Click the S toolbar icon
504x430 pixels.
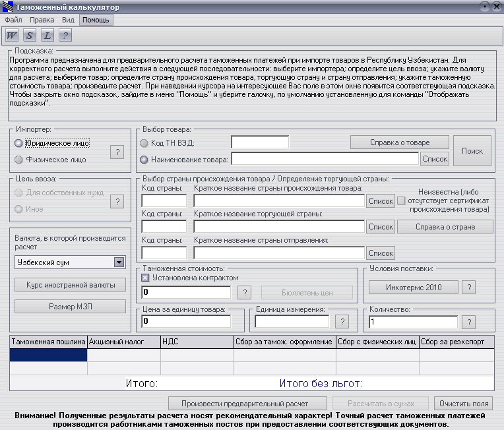[30, 36]
